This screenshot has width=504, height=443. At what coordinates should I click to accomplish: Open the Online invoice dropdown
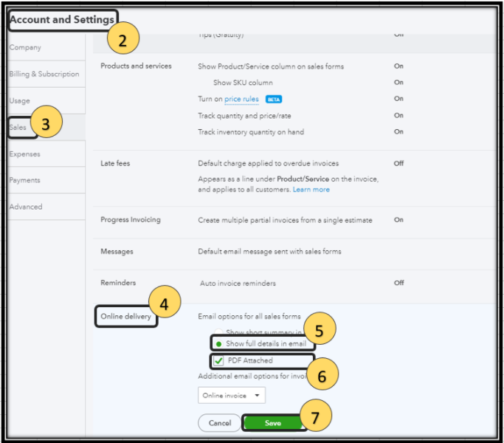point(232,396)
